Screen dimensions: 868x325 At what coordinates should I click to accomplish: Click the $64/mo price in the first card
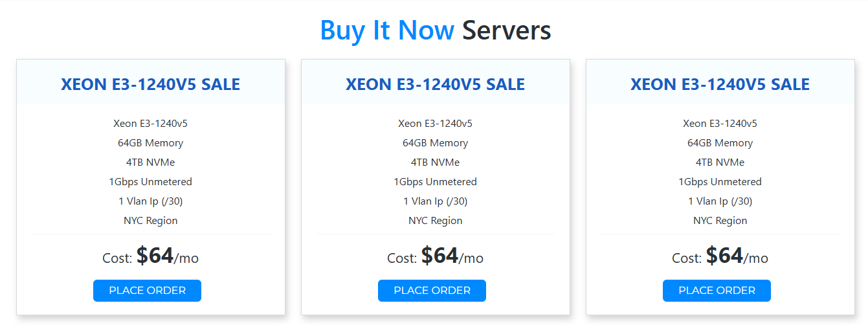155,256
